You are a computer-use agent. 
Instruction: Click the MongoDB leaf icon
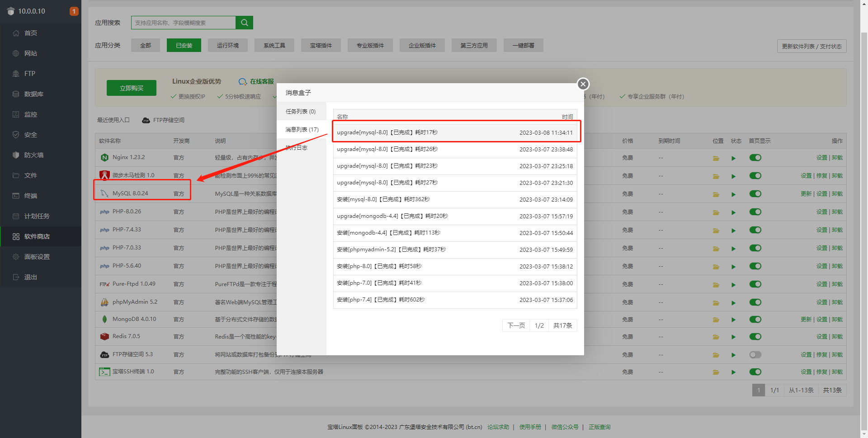coord(104,319)
